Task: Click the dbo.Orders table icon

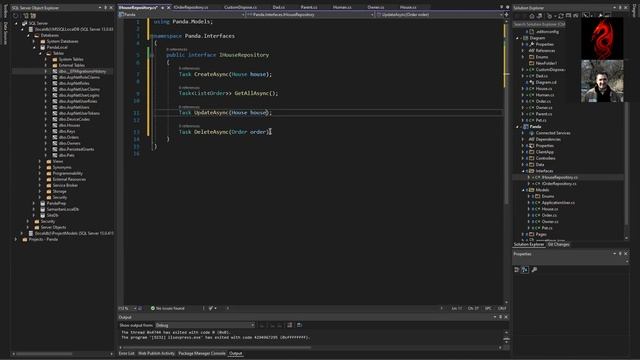Action: 55,137
